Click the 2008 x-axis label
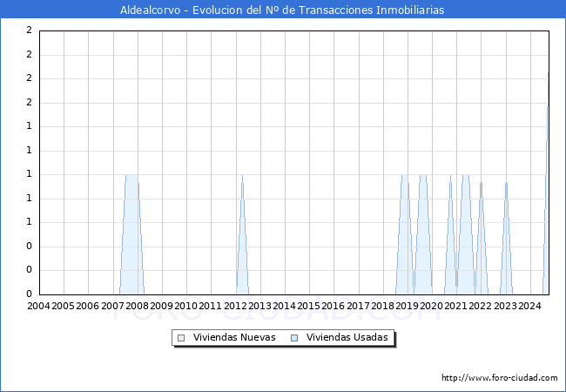This screenshot has height=392, width=566. (x=138, y=306)
